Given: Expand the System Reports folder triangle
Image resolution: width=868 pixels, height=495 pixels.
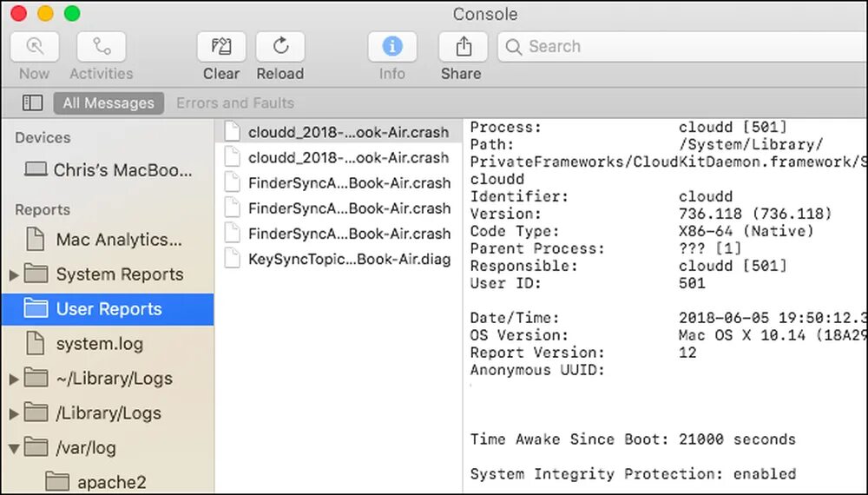Looking at the screenshot, I should click(14, 274).
